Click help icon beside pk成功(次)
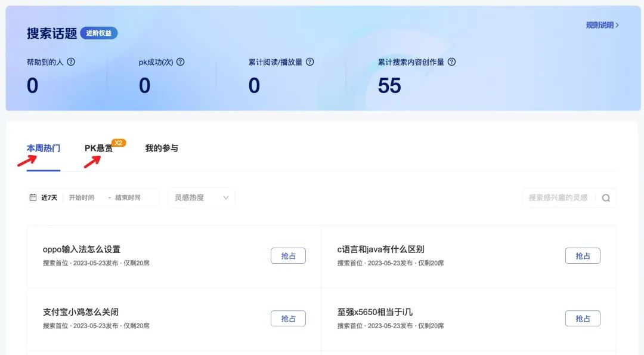The width and height of the screenshot is (644, 355). (x=181, y=62)
